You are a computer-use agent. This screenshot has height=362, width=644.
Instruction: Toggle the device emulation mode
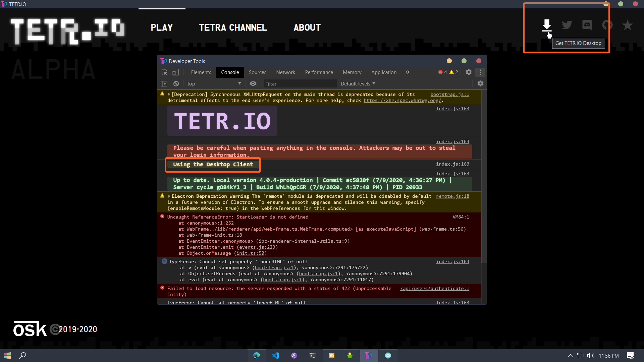coord(176,72)
